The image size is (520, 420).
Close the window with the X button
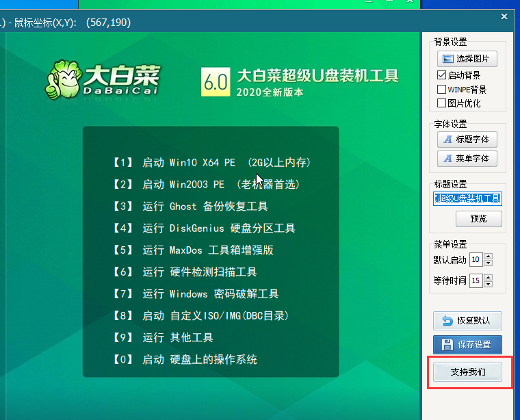coord(504,16)
